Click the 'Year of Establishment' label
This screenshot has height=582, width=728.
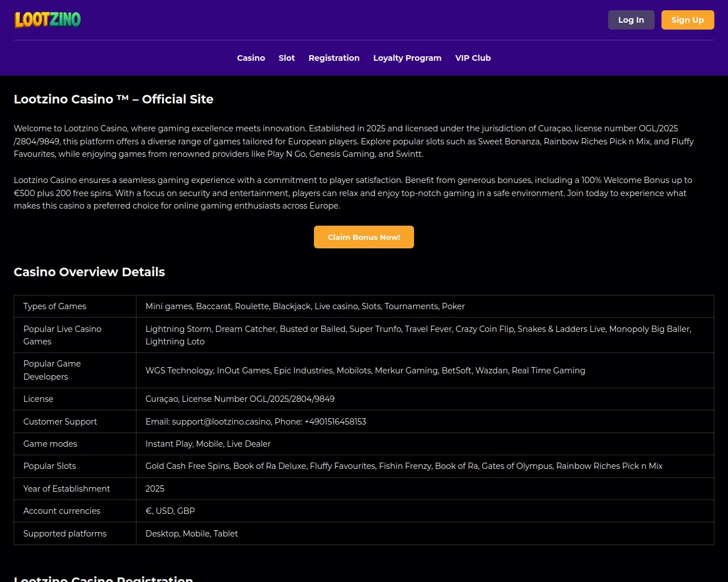(x=67, y=489)
